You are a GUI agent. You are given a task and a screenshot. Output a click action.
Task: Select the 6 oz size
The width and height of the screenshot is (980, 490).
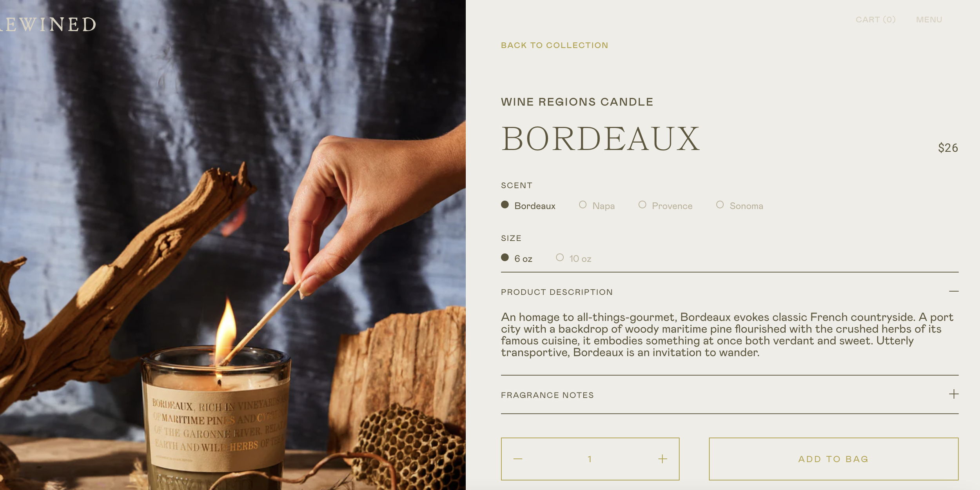point(516,258)
